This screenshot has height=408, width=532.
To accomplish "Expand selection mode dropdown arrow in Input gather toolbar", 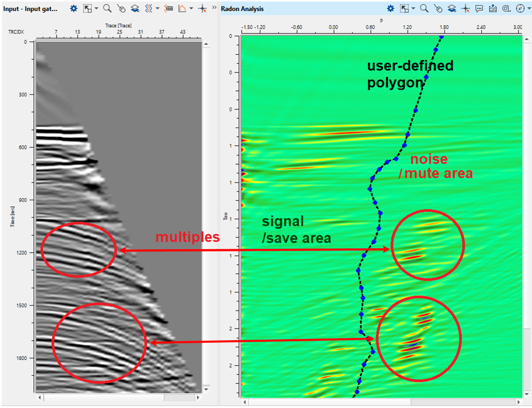I will coord(96,9).
